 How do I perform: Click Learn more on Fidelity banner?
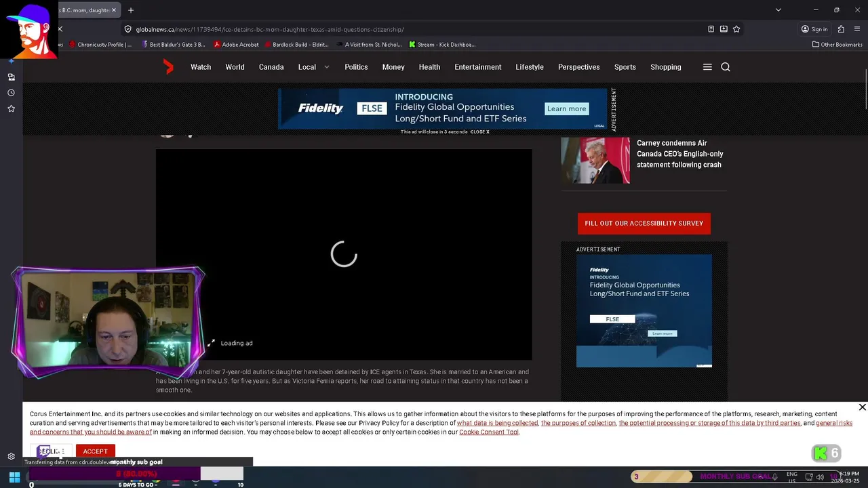[567, 108]
